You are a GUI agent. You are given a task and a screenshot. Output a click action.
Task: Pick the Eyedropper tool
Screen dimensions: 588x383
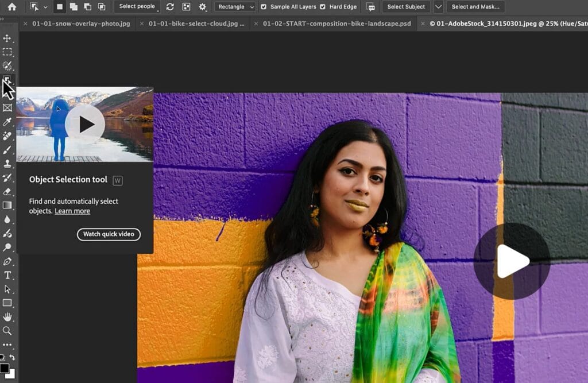(x=7, y=122)
